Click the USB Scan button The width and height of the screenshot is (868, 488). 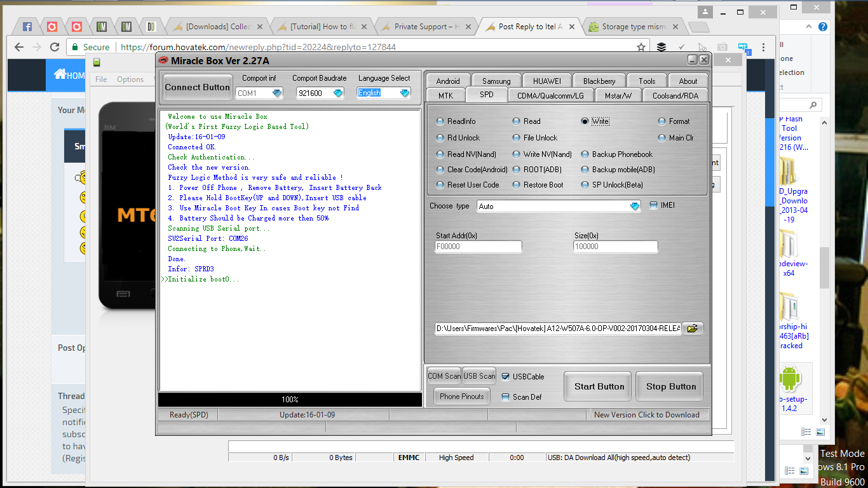click(479, 376)
